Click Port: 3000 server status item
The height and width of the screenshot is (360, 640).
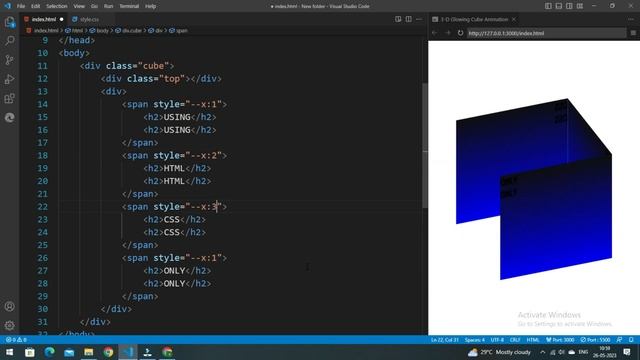point(560,340)
